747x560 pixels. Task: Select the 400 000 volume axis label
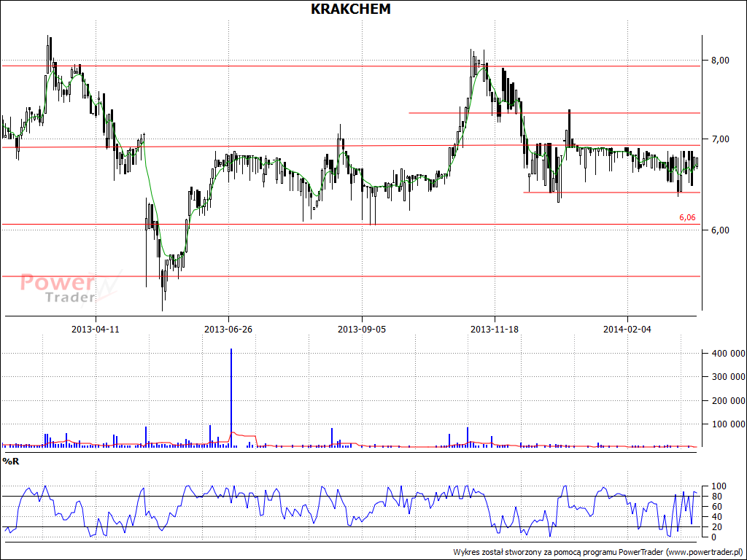[x=728, y=354]
